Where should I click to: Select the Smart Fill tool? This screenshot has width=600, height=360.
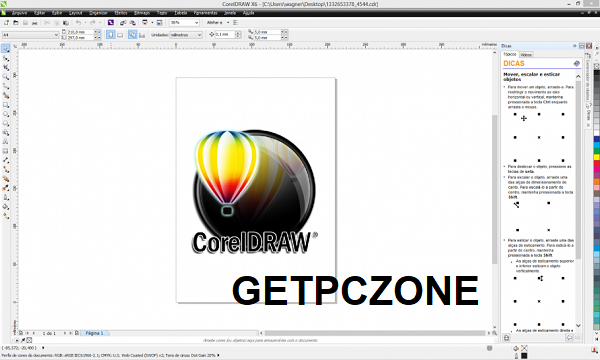6,95
